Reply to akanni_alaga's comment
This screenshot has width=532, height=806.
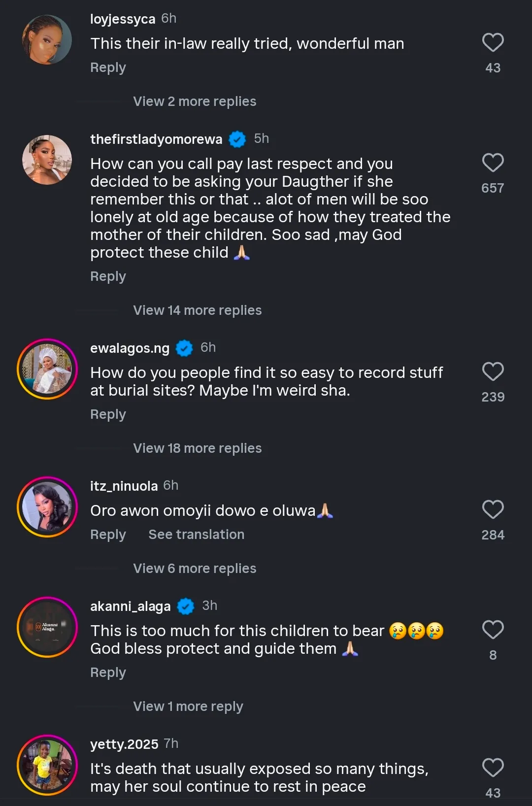click(108, 672)
